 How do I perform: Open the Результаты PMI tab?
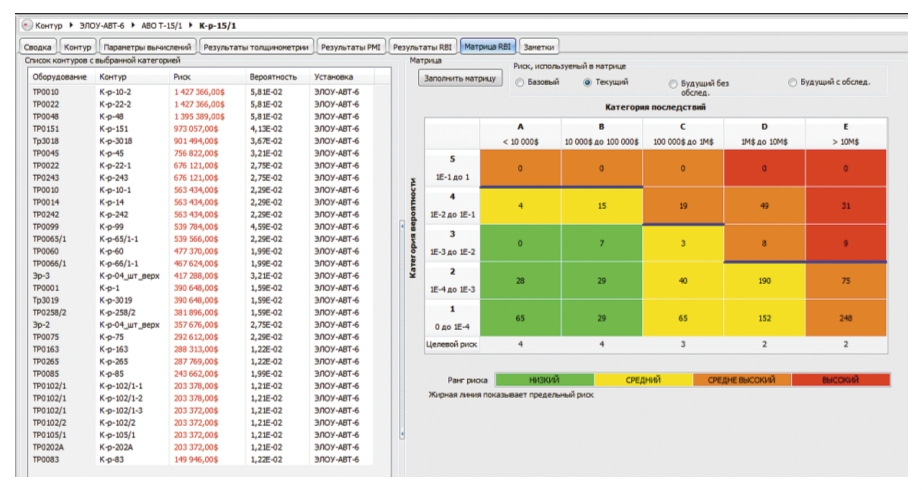point(351,47)
